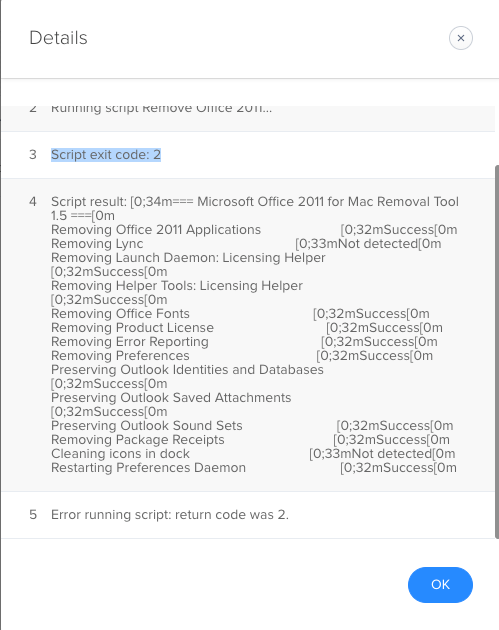The height and width of the screenshot is (630, 499).
Task: Click row number 5
Action: [33, 515]
